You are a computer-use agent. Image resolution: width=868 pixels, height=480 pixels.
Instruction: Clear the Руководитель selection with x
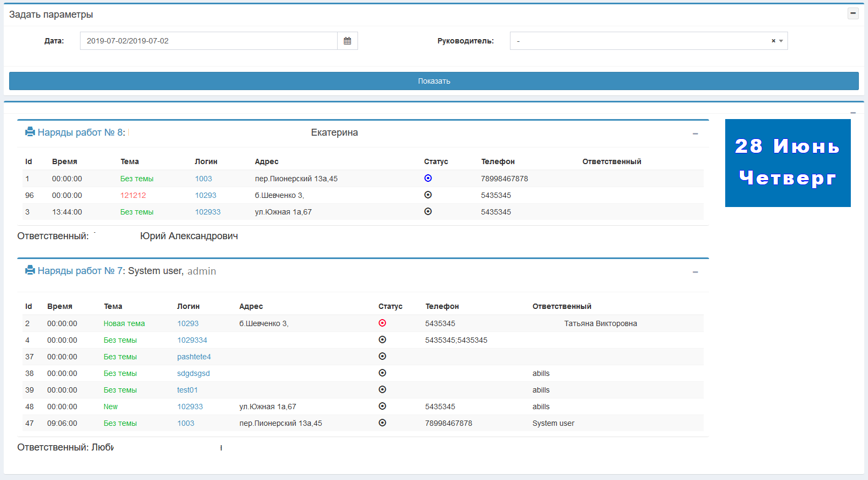tap(773, 41)
